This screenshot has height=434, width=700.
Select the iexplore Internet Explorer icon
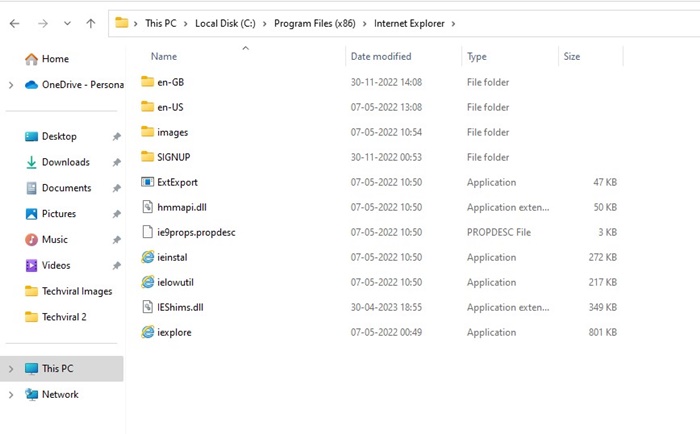[x=148, y=332]
